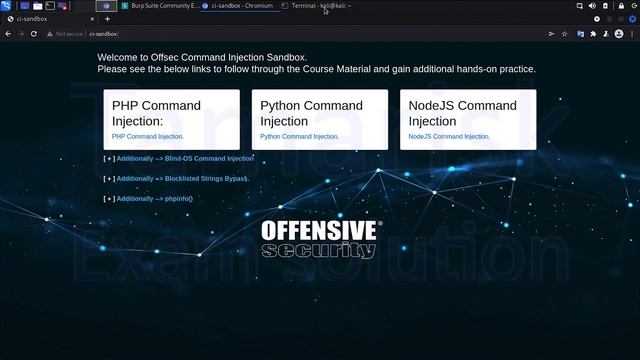The image size is (640, 360).
Task: Click the tab search circle icon
Action: point(597,19)
